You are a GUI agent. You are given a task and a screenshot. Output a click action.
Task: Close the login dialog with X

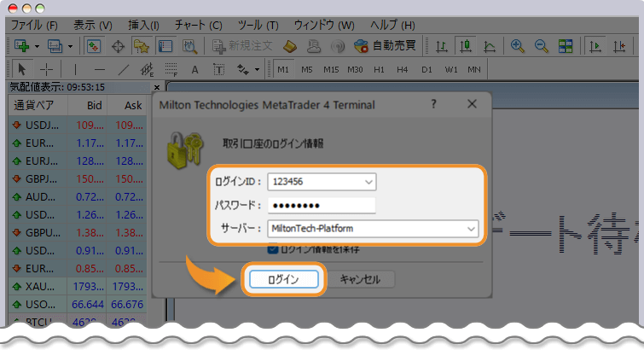472,104
